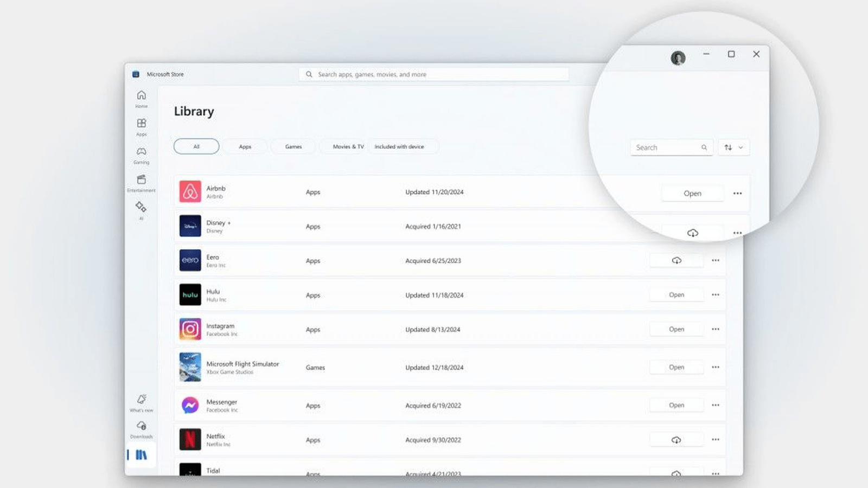Viewport: 868px width, 488px height.
Task: Download Netflix with the cloud icon
Action: [x=676, y=440]
